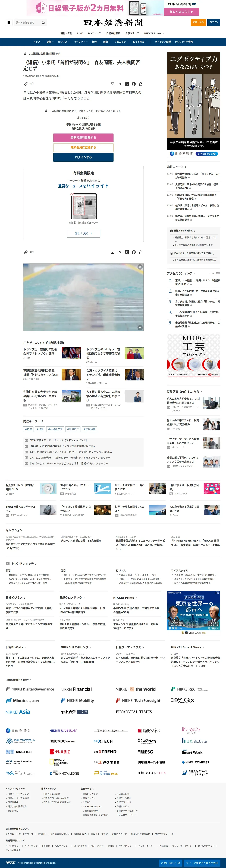Click the magnifier search icon
226x868 pixels.
[x=43, y=23]
